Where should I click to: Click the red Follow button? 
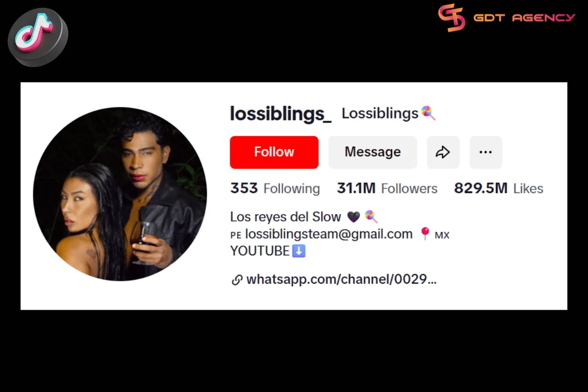tap(274, 152)
